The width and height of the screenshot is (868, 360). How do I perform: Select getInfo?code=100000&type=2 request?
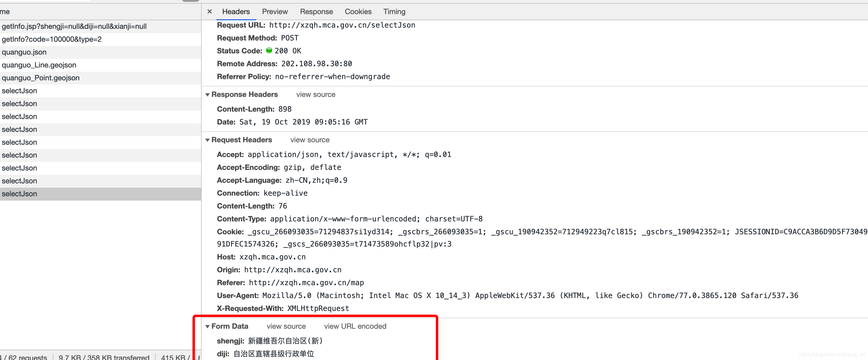click(51, 40)
